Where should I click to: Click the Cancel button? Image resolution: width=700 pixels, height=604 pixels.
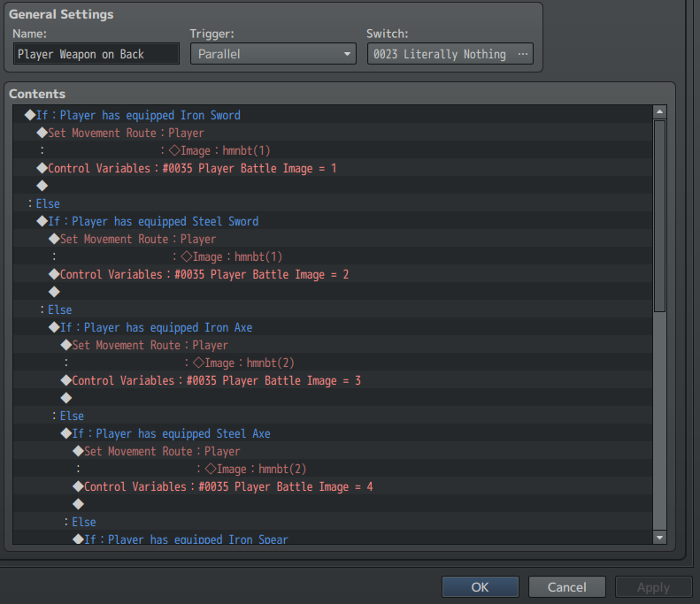(567, 586)
